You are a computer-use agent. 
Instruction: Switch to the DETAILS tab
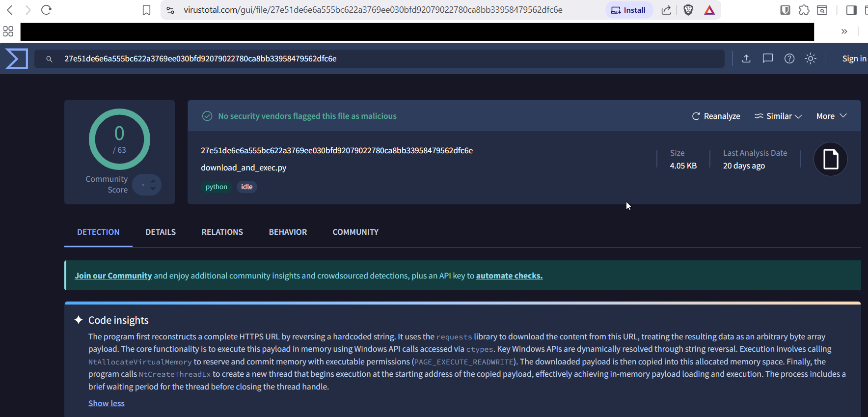coord(161,232)
